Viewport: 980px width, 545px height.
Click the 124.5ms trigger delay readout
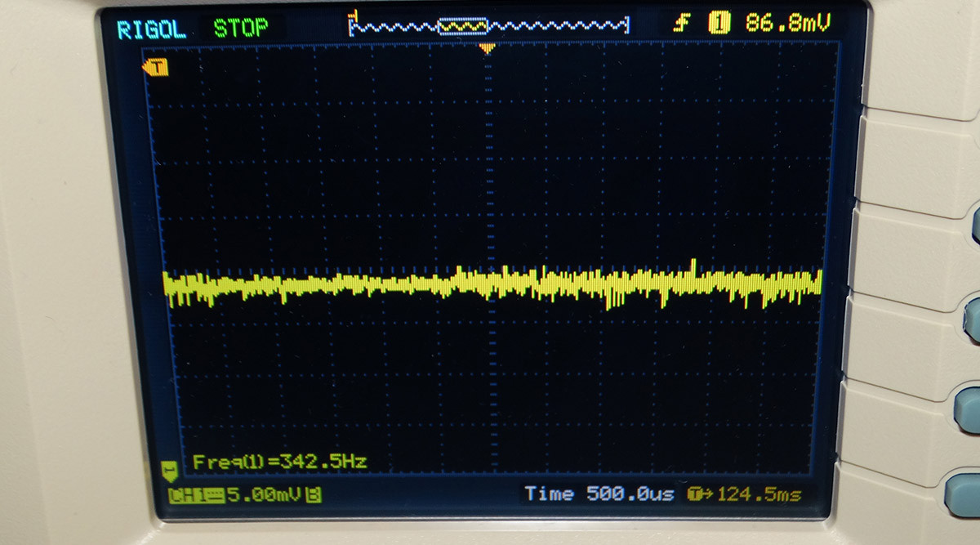[x=758, y=494]
